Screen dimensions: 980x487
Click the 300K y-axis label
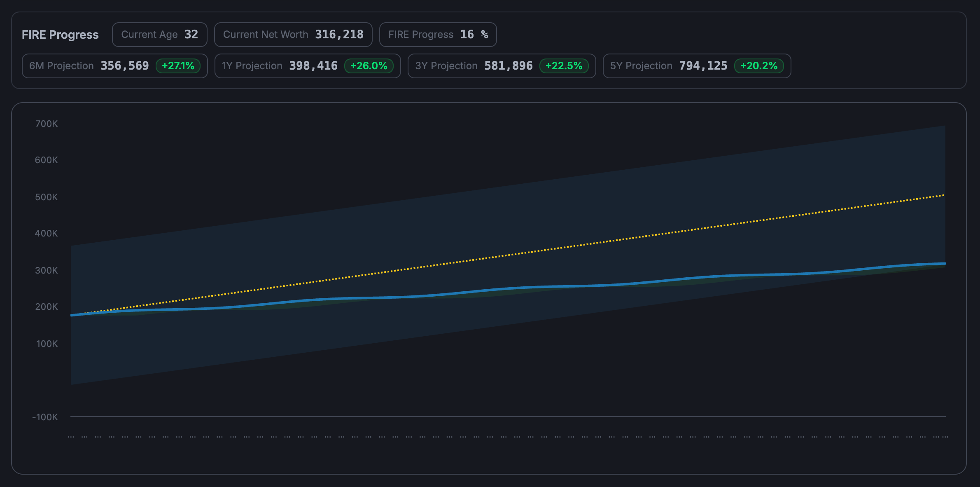click(x=46, y=271)
